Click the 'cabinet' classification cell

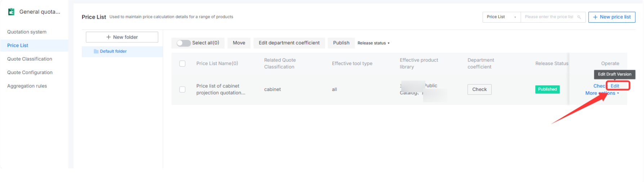click(272, 90)
